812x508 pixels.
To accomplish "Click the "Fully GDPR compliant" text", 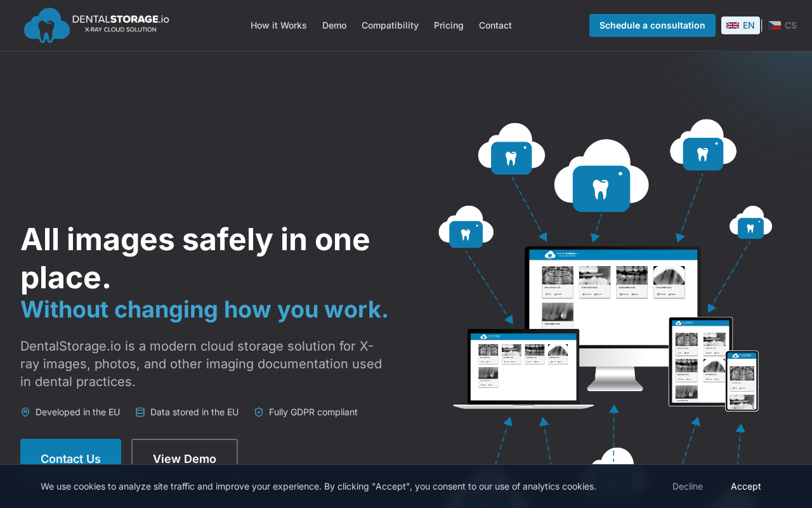I will (313, 412).
